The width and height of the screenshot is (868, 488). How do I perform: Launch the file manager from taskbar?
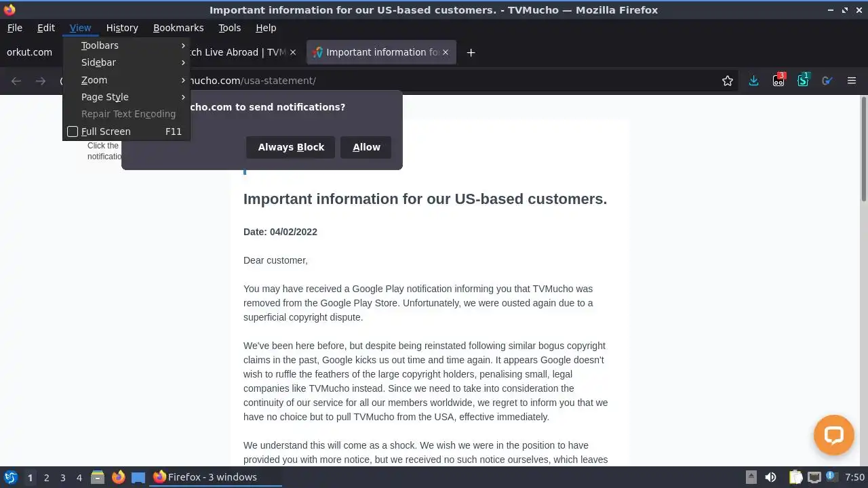coord(97,477)
